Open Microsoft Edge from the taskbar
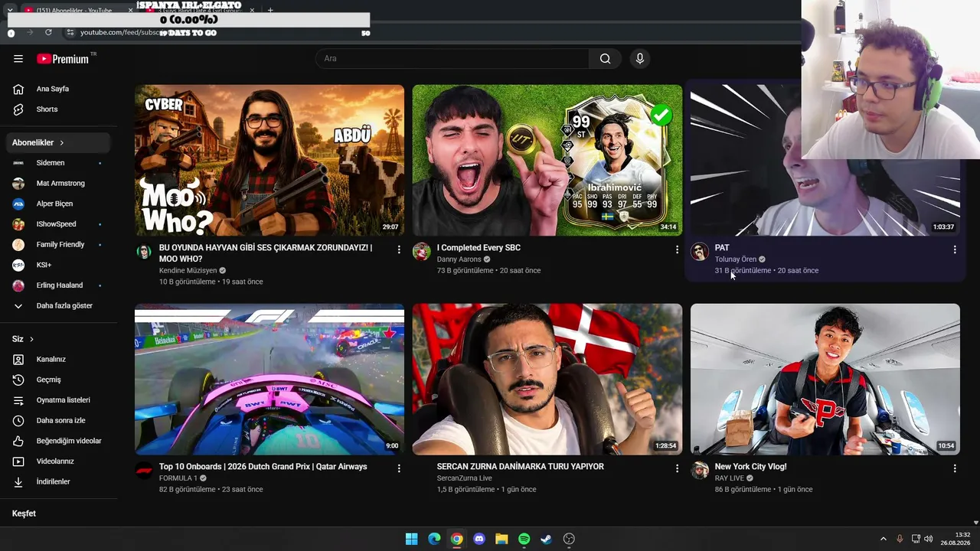Viewport: 980px width, 551px height. [434, 539]
